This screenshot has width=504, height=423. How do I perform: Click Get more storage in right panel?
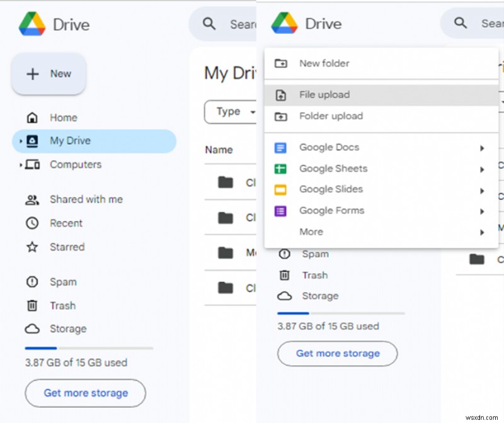tap(338, 354)
